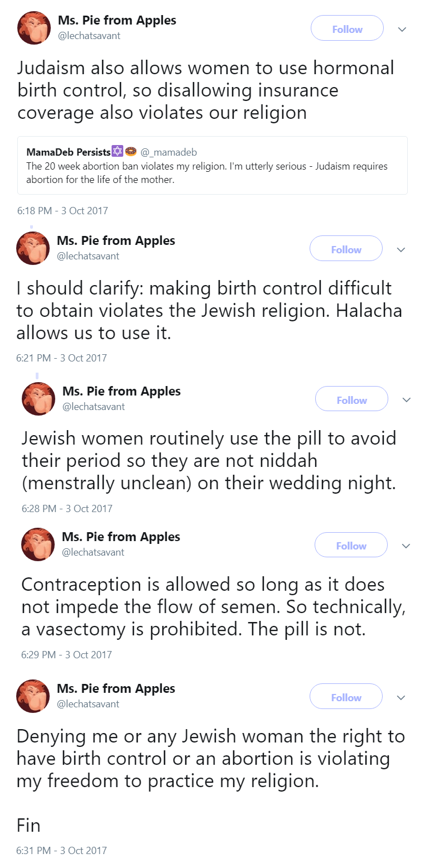The width and height of the screenshot is (434, 868).
Task: Open chevron menu on 'I should clarify' tweet
Action: click(401, 250)
